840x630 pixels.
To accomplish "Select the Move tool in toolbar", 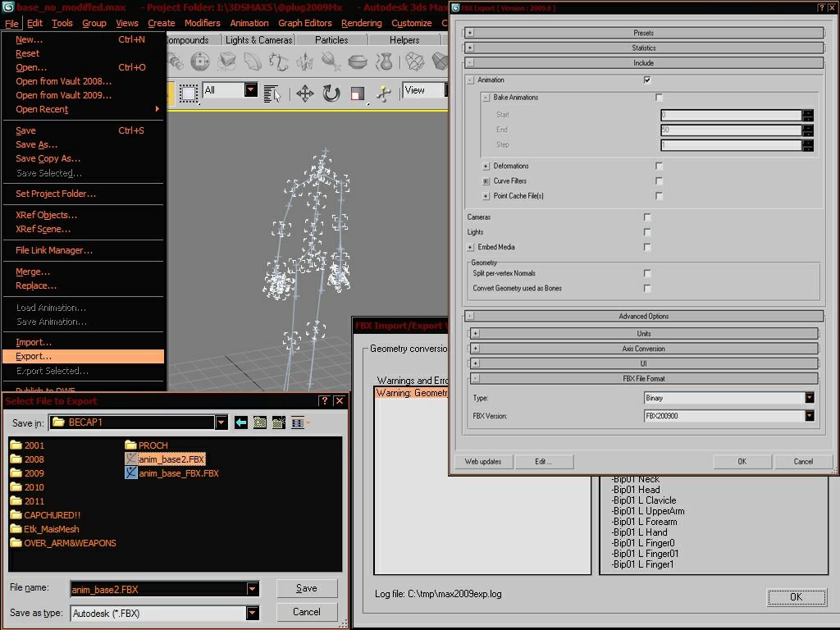I will pyautogui.click(x=305, y=94).
